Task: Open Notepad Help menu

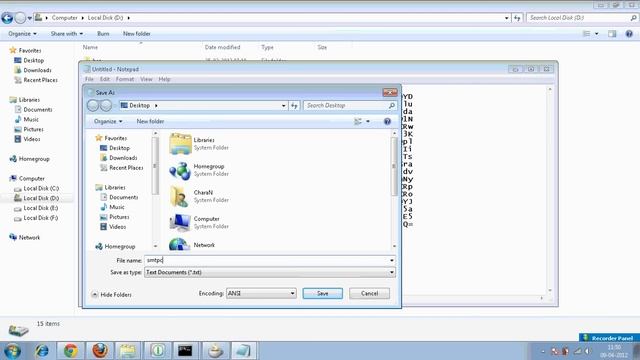Action: [x=164, y=79]
